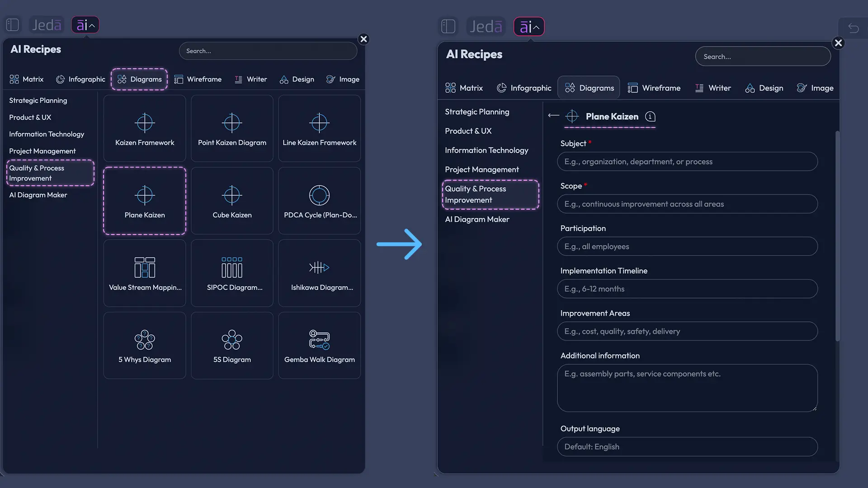Click the Additional information text area
This screenshot has height=488, width=868.
[x=687, y=388]
